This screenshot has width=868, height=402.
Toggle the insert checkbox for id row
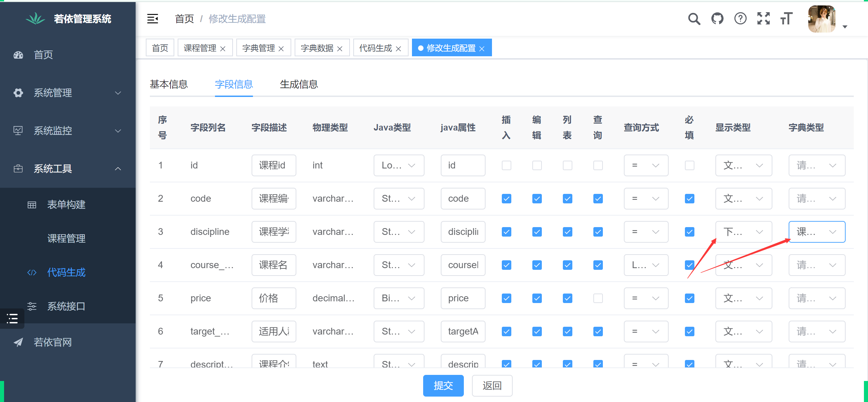pos(507,165)
